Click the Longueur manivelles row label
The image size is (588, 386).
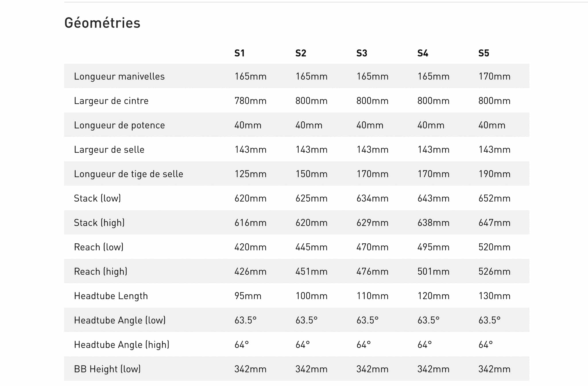[x=119, y=76]
